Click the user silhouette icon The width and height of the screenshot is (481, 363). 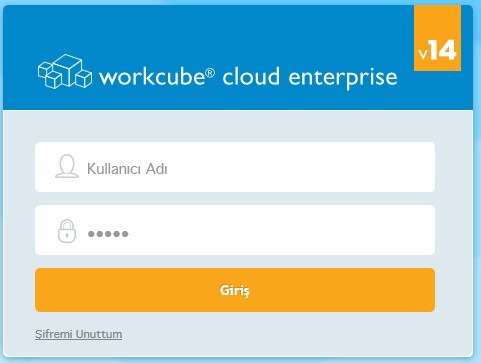click(67, 166)
